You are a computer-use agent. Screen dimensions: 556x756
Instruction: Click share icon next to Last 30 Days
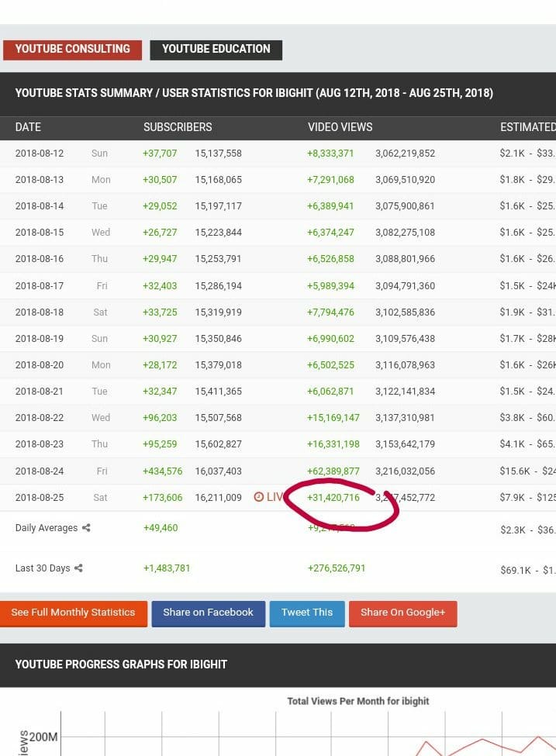(78, 568)
